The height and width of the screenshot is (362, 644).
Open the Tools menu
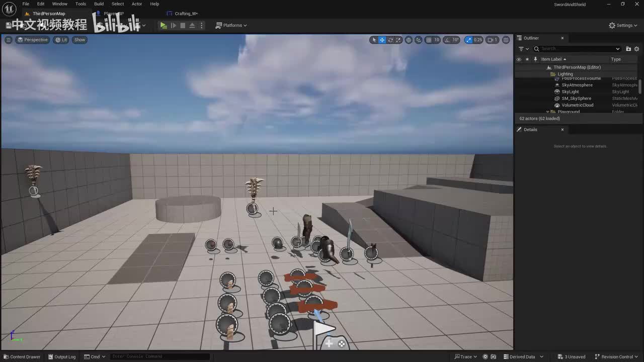pyautogui.click(x=80, y=4)
